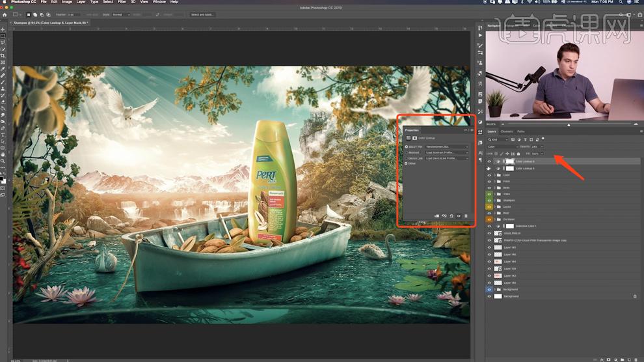This screenshot has width=644, height=362.
Task: Select the Zoom tool
Action: click(x=3, y=161)
